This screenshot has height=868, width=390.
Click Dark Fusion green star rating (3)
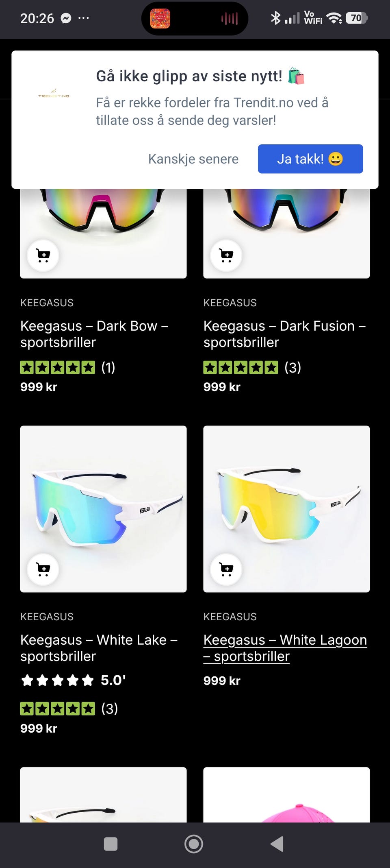[x=252, y=367]
